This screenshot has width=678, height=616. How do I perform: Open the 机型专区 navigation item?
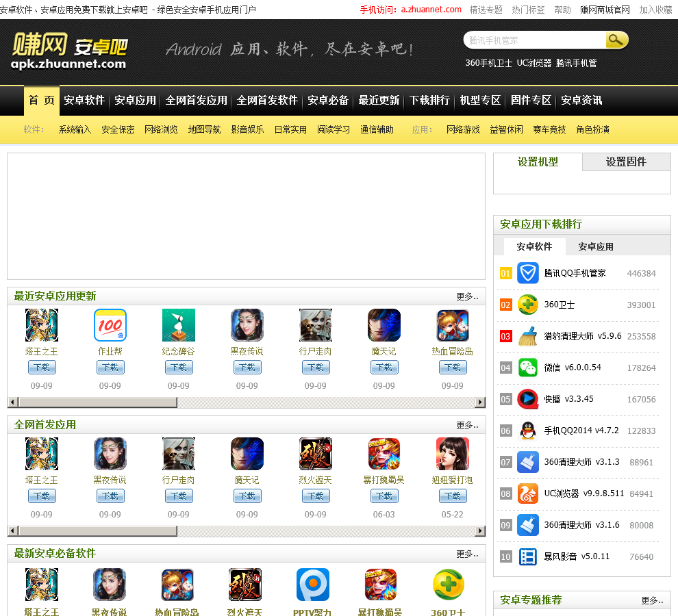480,101
